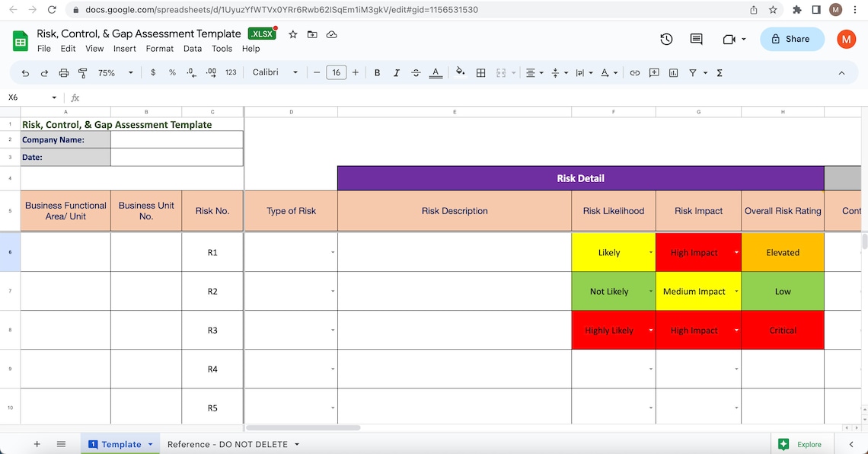Move document using folder icon
Screen dimensions: 868x454
[x=312, y=34]
